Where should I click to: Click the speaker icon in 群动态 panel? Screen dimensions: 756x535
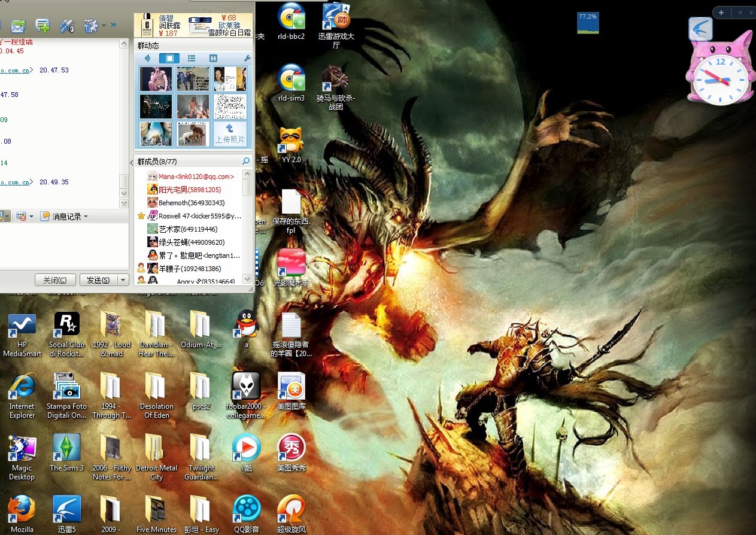147,58
